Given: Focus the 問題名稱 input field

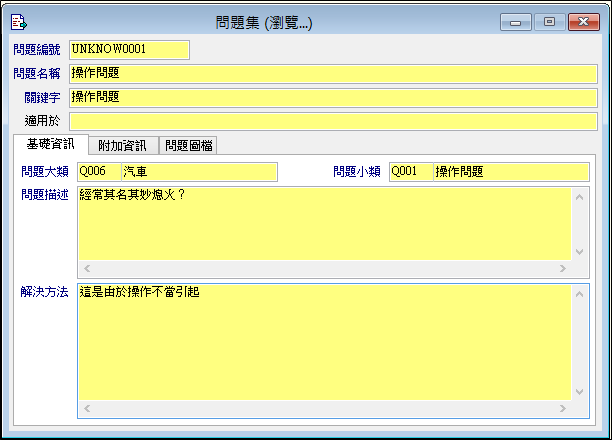Looking at the screenshot, I should 333,73.
